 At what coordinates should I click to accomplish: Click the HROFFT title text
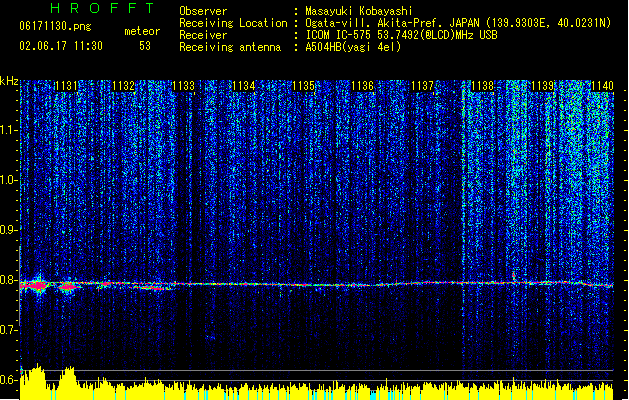pyautogui.click(x=102, y=8)
